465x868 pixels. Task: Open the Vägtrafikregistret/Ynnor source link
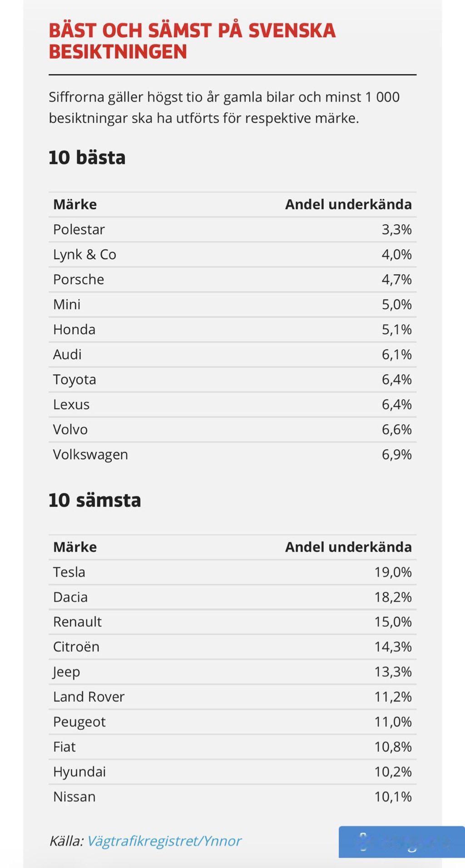point(163,841)
